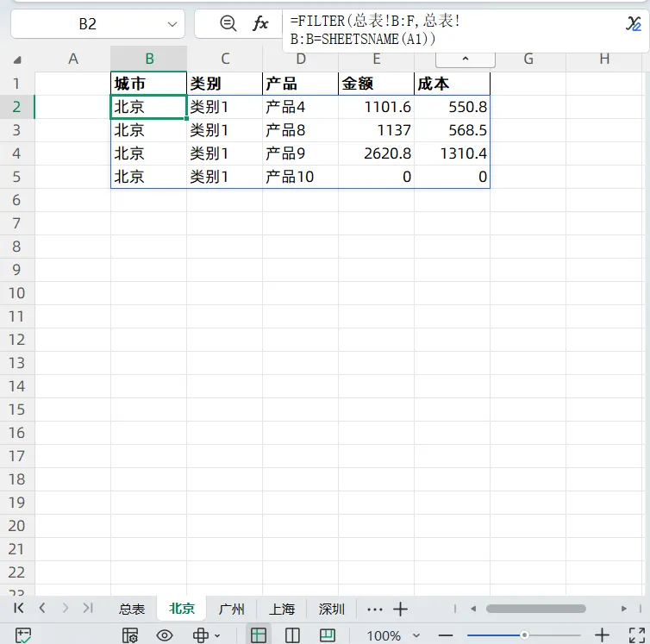Viewport: 650px width, 644px height.
Task: Switch to Normal view icon
Action: tap(259, 635)
